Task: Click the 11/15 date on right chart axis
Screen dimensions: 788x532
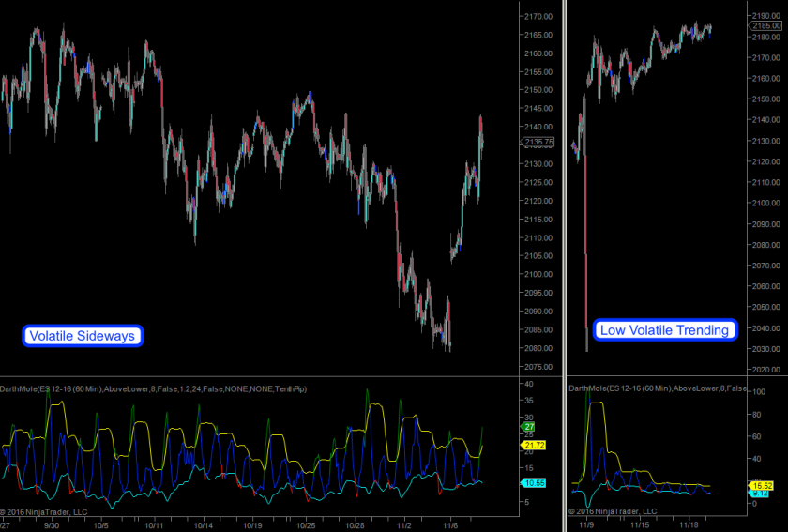Action: (x=641, y=525)
